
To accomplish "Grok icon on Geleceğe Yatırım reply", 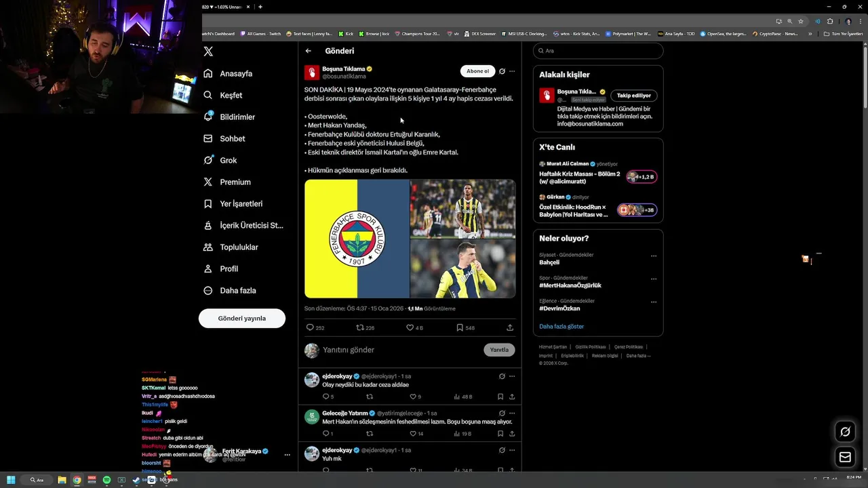I will (502, 413).
